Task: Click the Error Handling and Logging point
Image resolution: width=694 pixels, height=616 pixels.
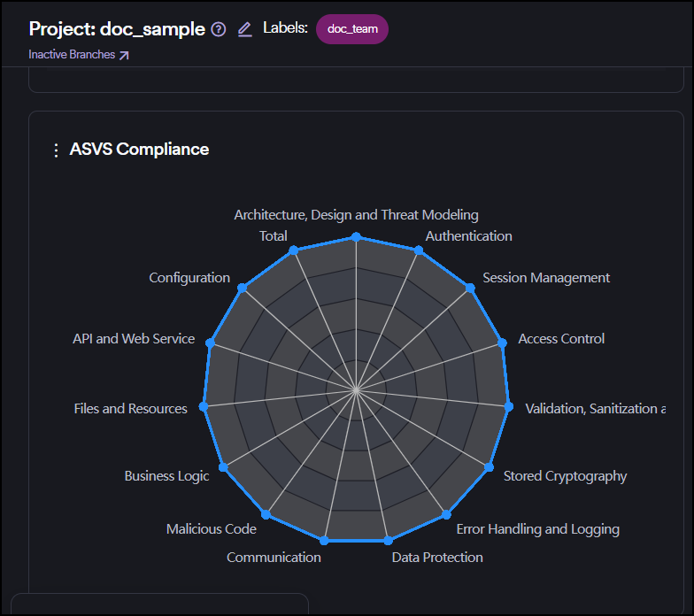Action: tap(445, 514)
